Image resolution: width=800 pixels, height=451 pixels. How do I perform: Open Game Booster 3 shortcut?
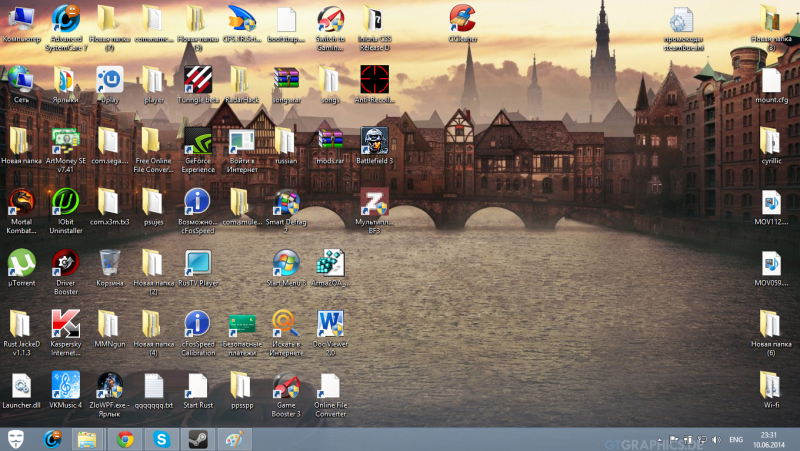pos(286,385)
